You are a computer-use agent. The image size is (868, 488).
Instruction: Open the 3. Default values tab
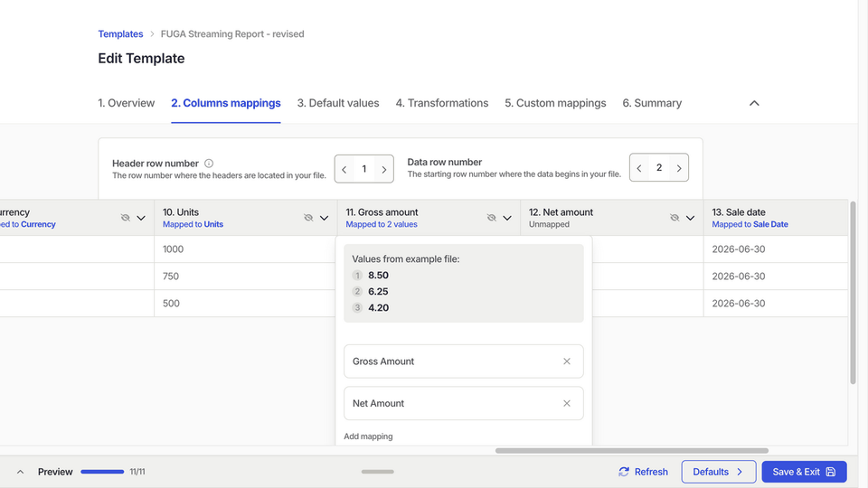(x=338, y=103)
